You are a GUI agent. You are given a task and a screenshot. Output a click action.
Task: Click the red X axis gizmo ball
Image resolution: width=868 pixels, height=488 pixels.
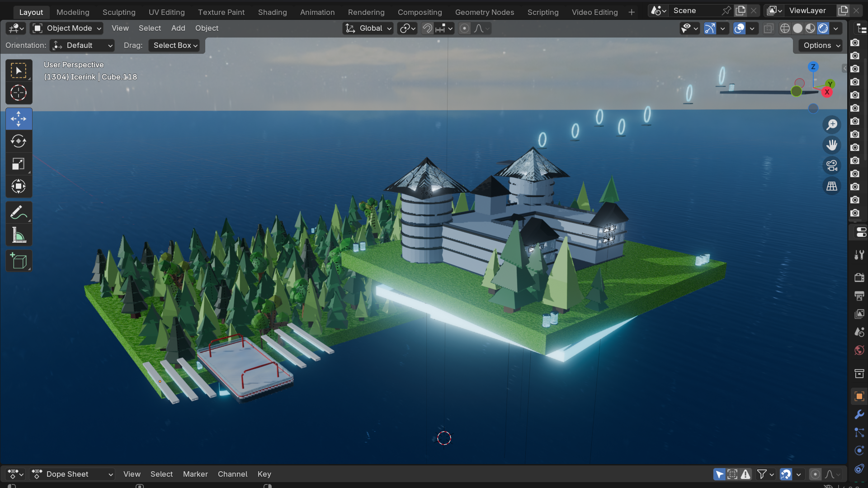tap(827, 92)
